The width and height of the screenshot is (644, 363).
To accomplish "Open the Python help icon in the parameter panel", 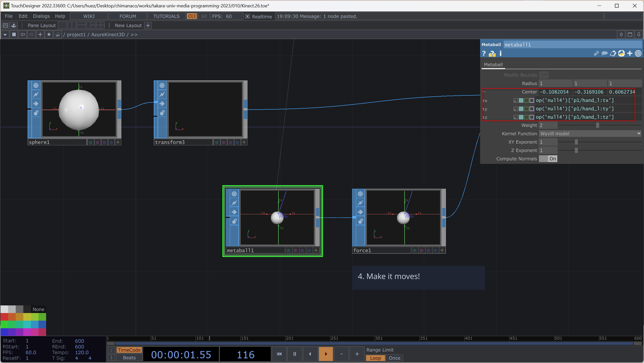I will pos(492,54).
